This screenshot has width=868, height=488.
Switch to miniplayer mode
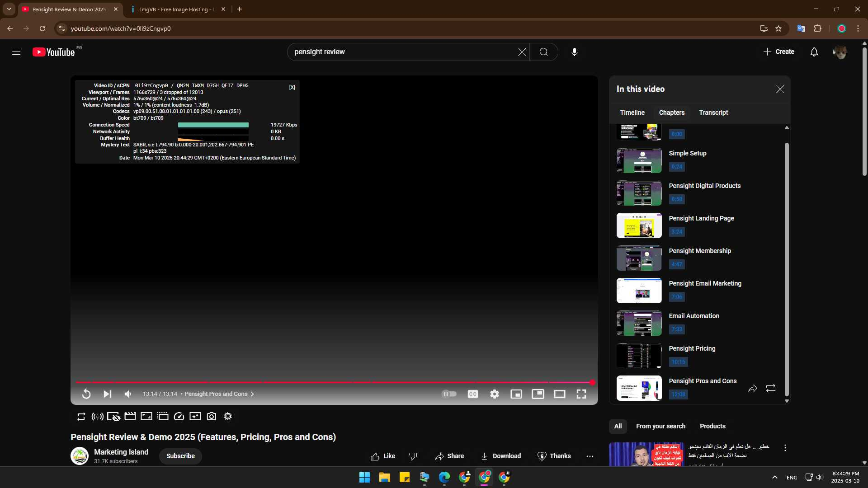click(x=516, y=394)
